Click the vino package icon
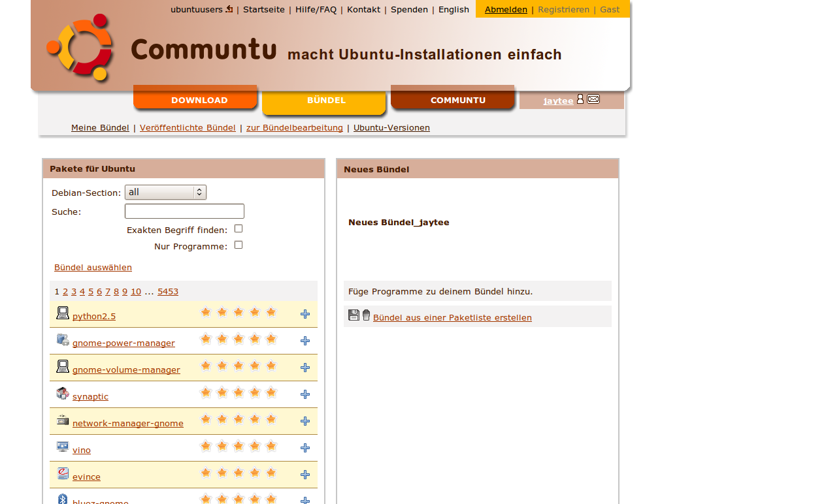 click(x=63, y=447)
